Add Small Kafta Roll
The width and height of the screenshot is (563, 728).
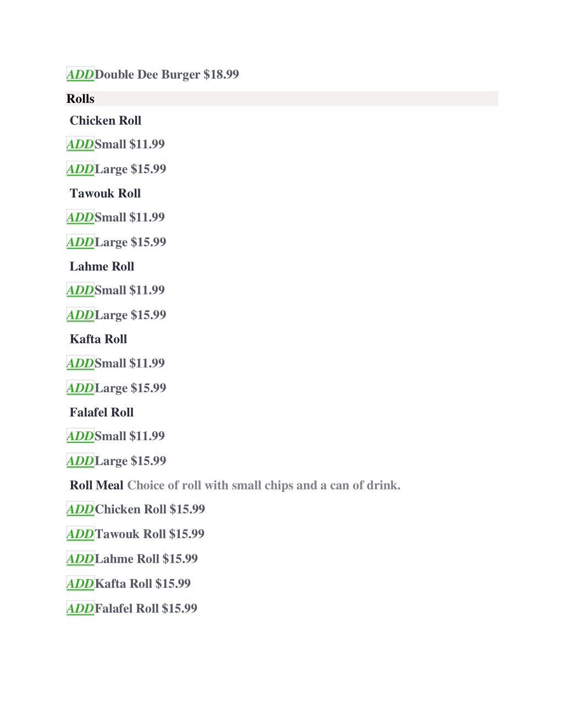click(x=80, y=363)
